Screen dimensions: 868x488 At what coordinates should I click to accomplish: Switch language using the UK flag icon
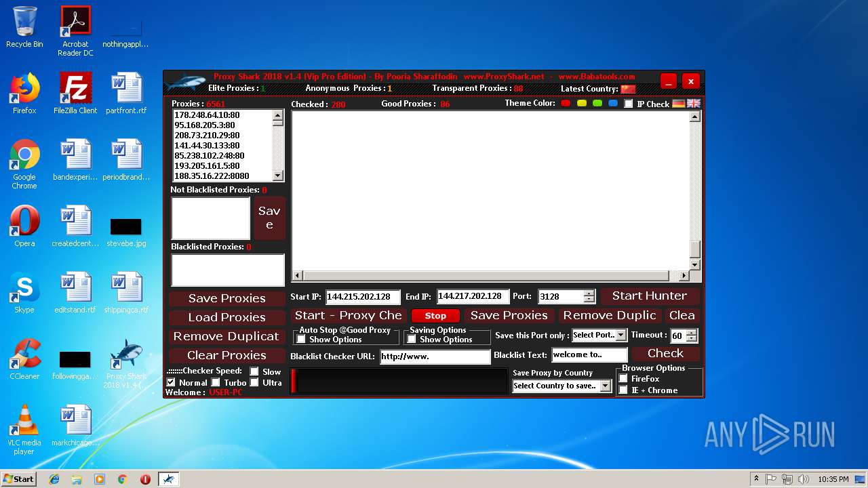pos(693,104)
